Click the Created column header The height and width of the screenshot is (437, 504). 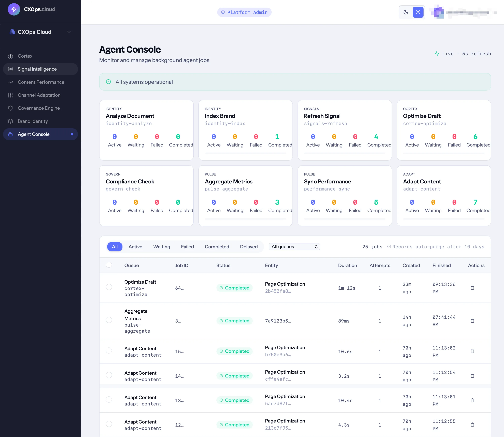click(x=411, y=265)
